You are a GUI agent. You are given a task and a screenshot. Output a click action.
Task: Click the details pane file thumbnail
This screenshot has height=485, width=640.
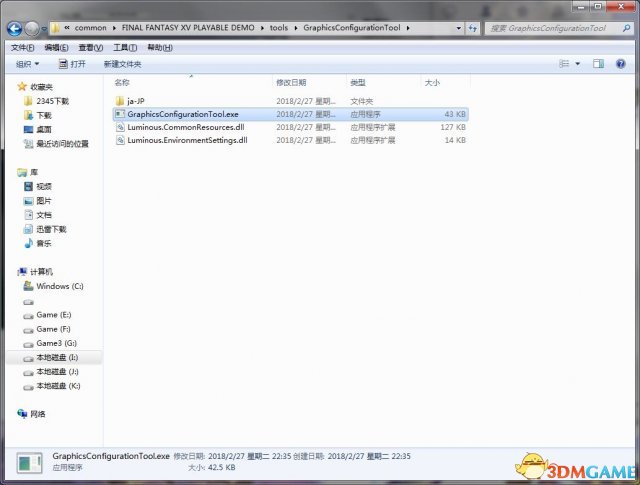(x=29, y=463)
